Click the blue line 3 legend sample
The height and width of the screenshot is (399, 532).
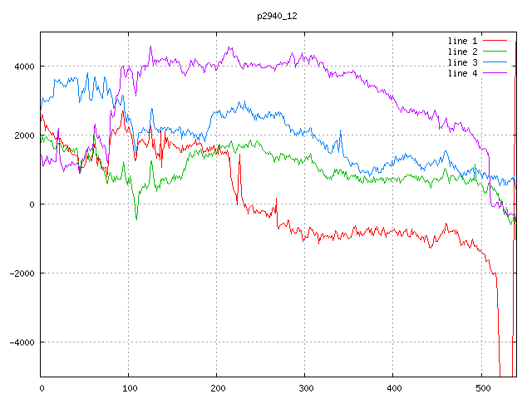tap(495, 62)
